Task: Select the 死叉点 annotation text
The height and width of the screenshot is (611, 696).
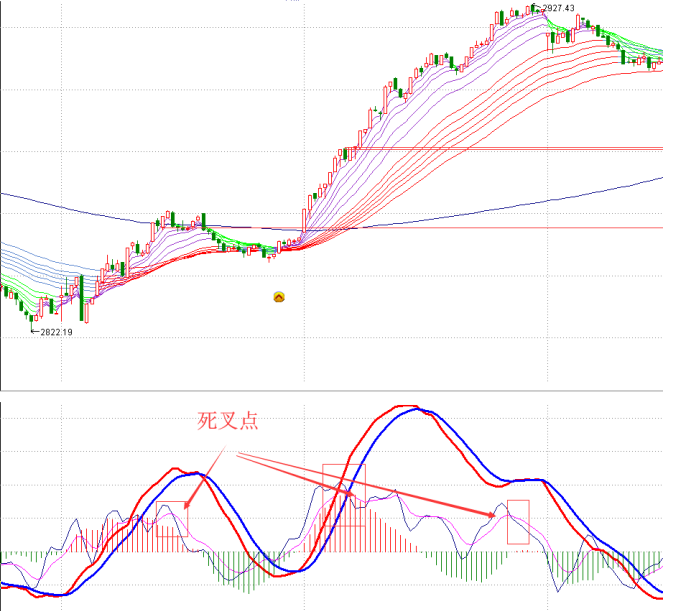Action: [228, 422]
